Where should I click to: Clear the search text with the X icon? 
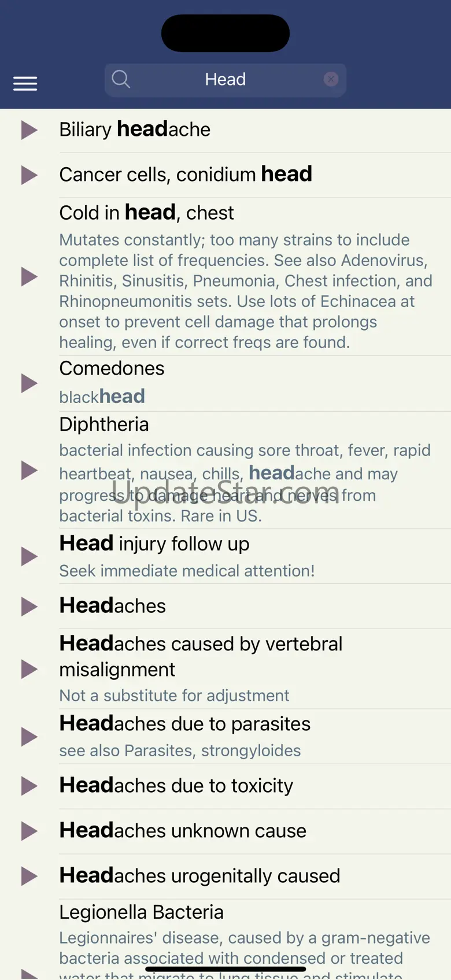click(x=331, y=79)
